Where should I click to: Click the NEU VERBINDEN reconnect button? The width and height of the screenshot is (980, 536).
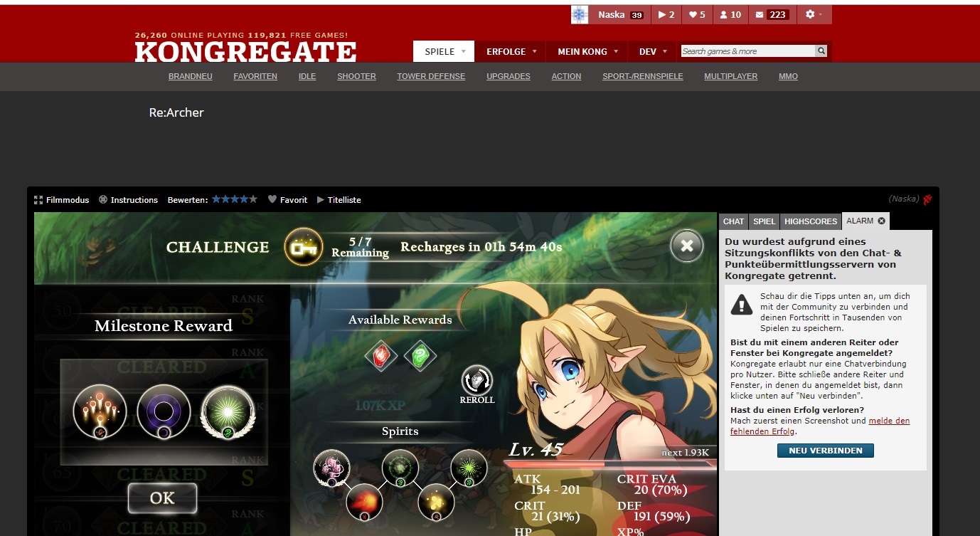point(825,451)
